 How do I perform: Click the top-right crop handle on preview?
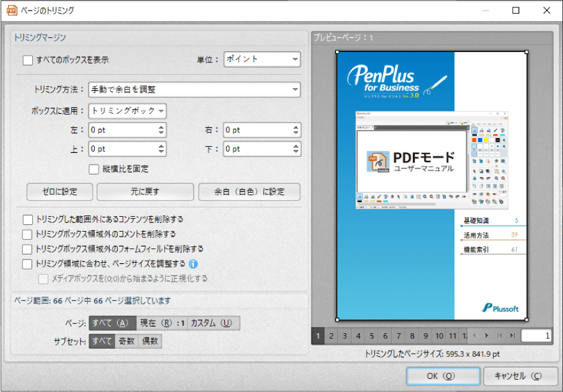point(527,52)
